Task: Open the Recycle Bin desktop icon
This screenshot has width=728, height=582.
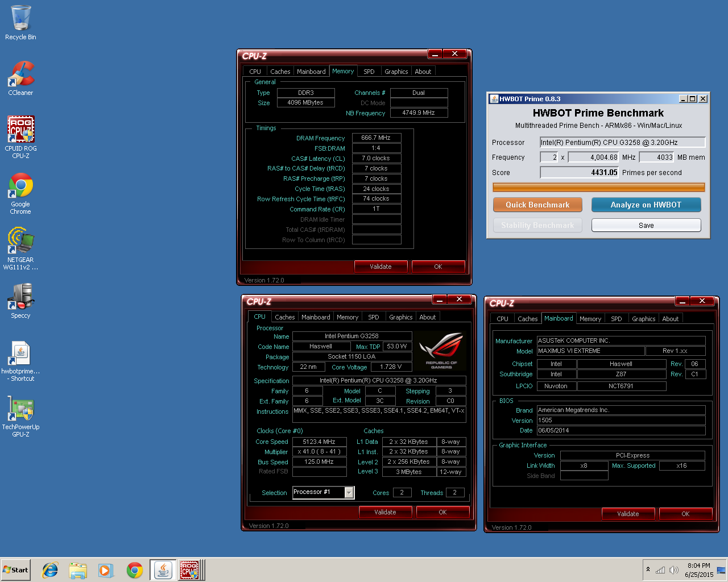Action: (x=20, y=23)
